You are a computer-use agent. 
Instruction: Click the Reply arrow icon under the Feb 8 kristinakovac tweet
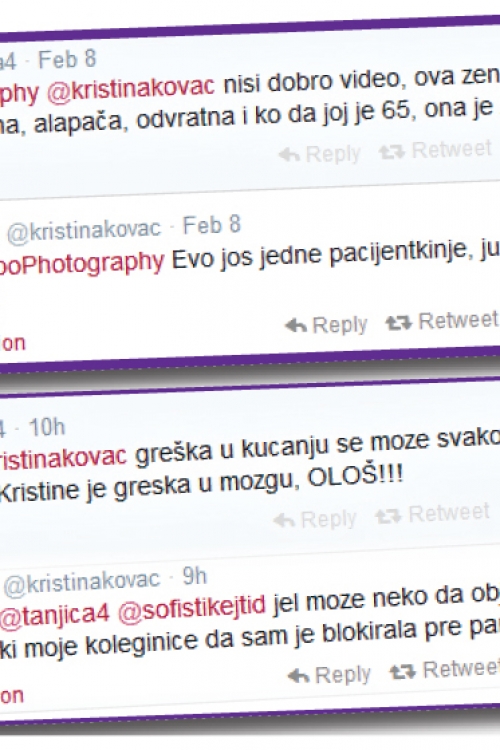(296, 326)
